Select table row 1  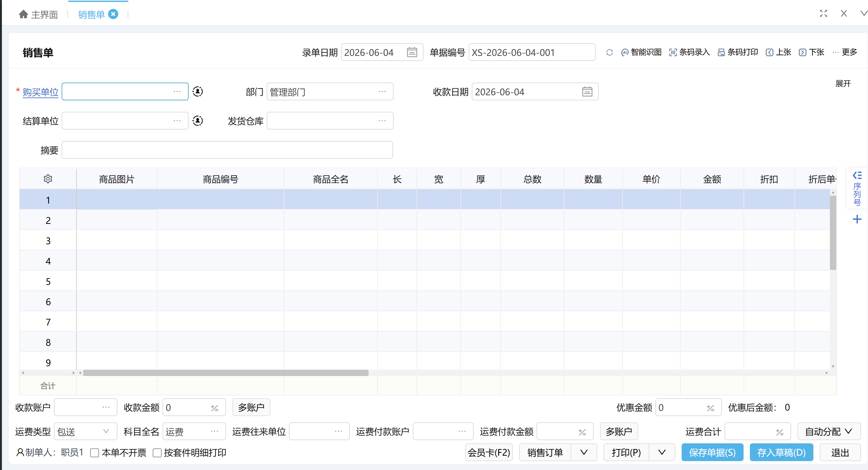coord(424,200)
